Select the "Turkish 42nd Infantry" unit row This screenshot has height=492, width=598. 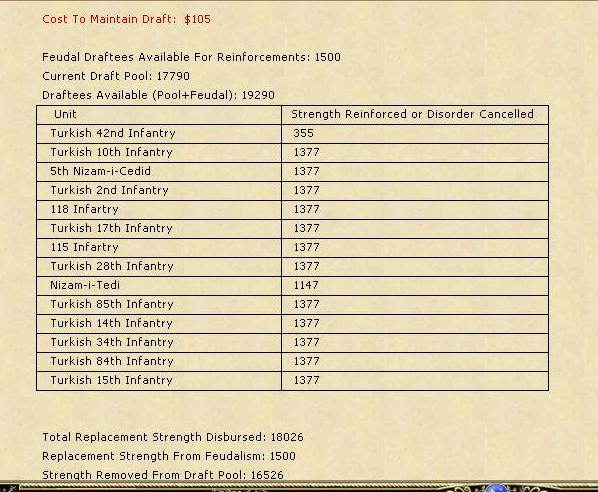pos(293,133)
